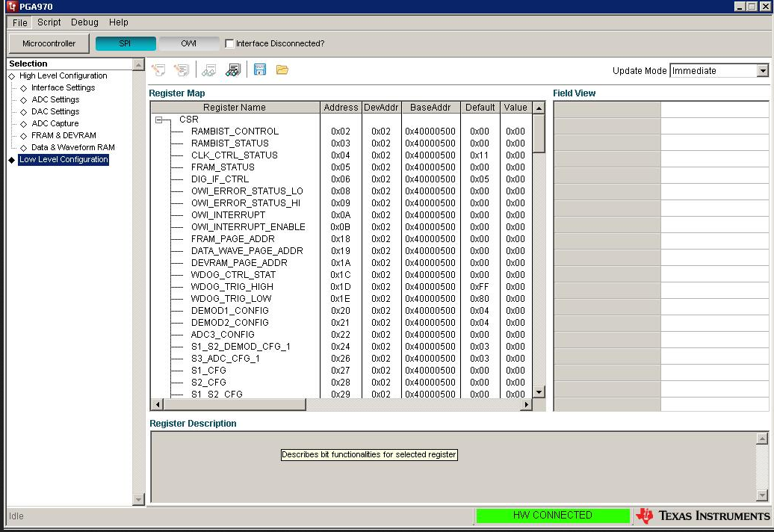Click the BaseAddr column header

click(x=430, y=107)
